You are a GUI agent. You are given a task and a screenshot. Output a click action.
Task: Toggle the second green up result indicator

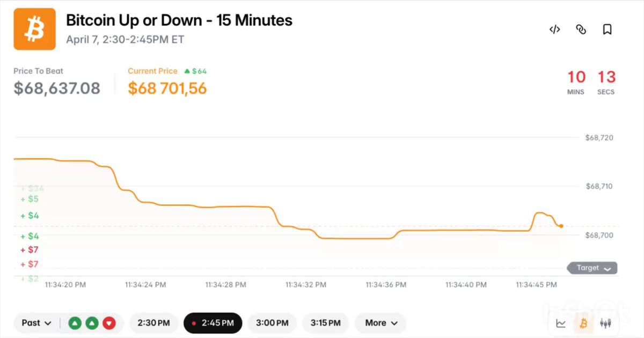tap(92, 323)
